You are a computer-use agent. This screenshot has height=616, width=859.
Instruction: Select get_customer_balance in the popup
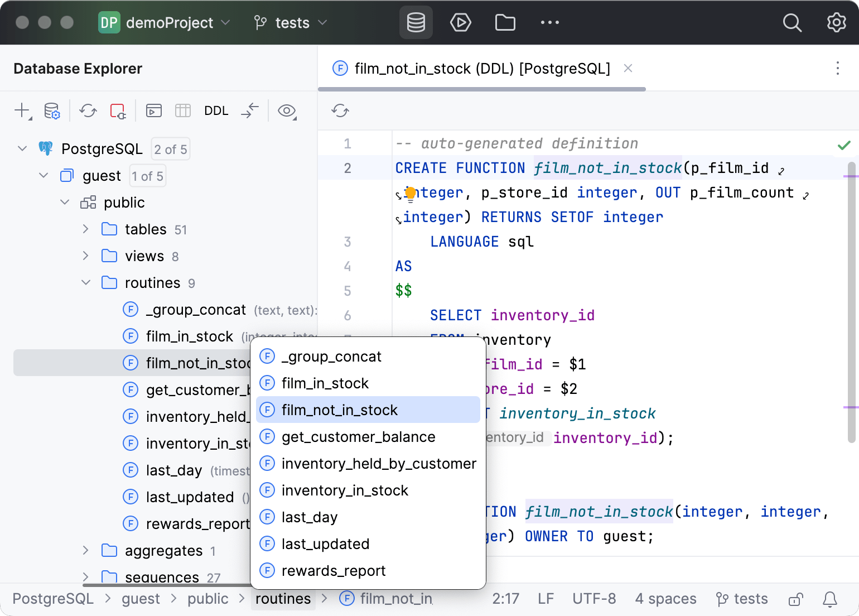point(358,437)
